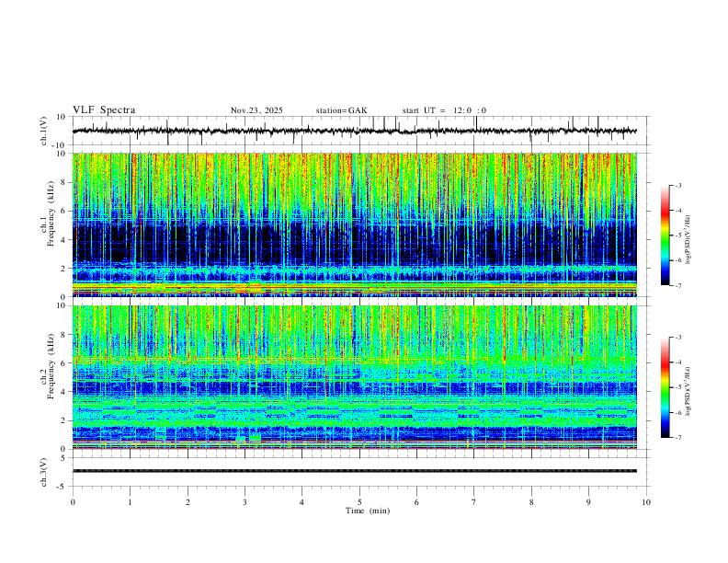Click time axis tick label "0"
728x563 pixels.
[73, 502]
